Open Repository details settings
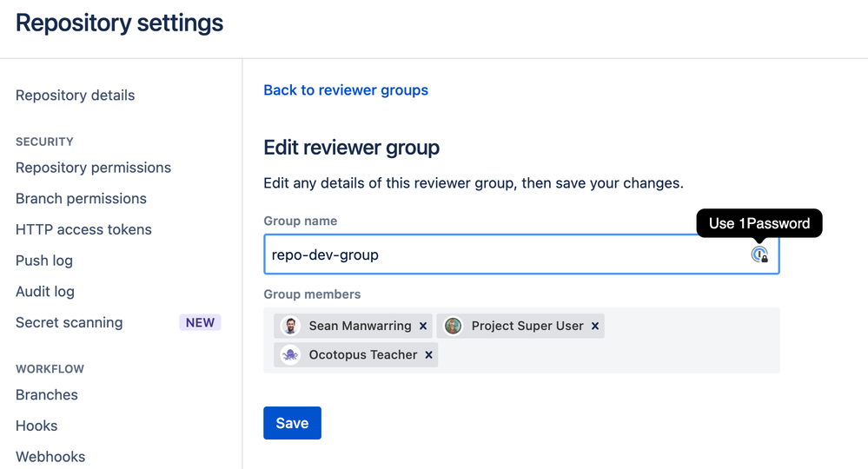The height and width of the screenshot is (469, 868). [76, 96]
